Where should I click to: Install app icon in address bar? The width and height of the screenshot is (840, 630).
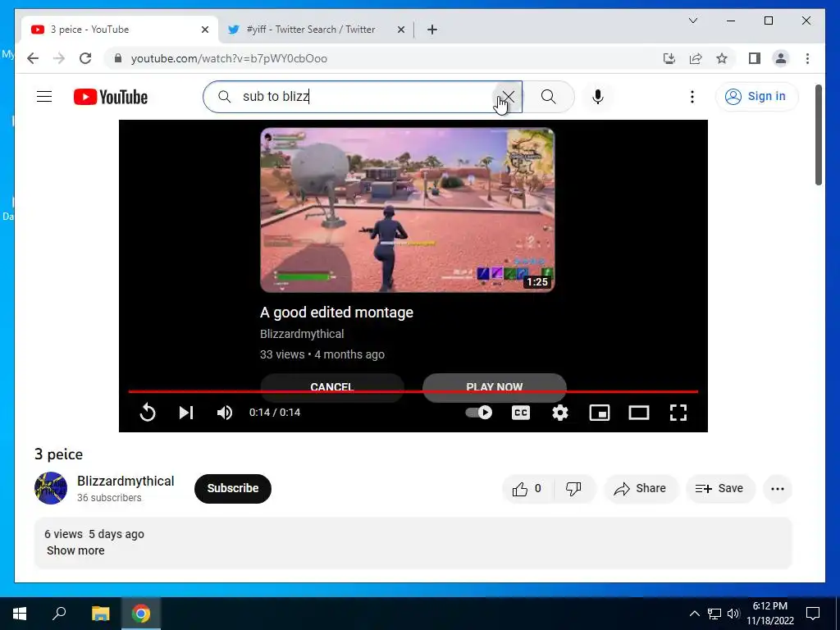[x=669, y=58]
